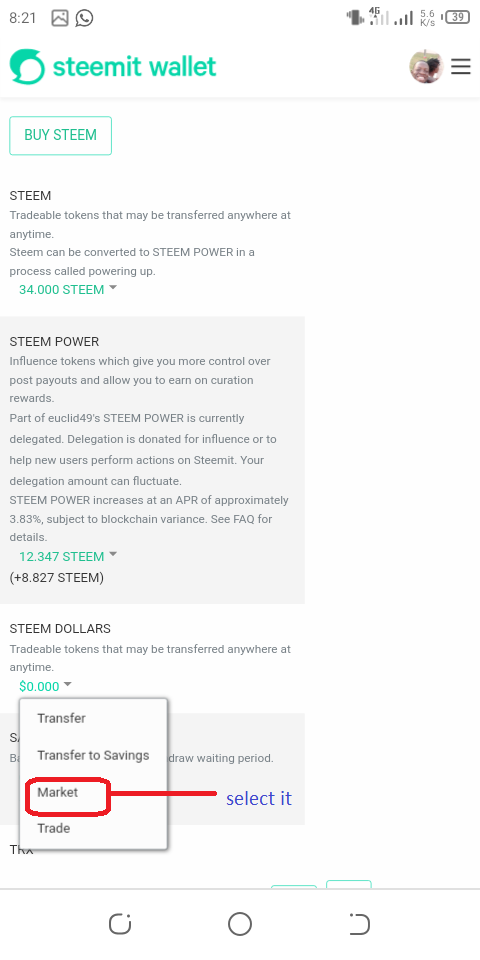The image size is (480, 960).
Task: Click the steemit wallet title text
Action: click(x=134, y=66)
